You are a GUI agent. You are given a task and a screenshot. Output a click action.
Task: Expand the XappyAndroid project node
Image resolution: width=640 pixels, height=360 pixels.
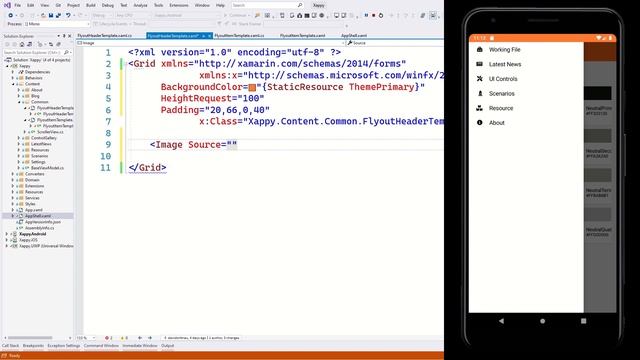(7, 234)
